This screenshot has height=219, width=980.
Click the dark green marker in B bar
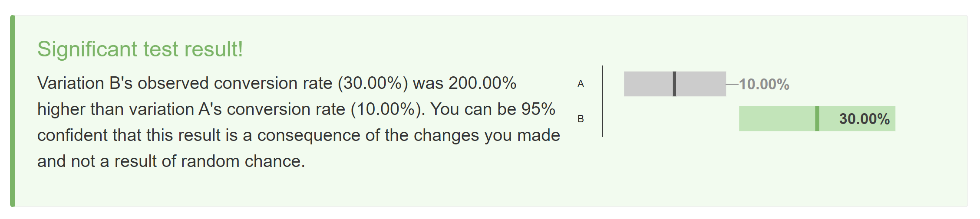tap(817, 118)
